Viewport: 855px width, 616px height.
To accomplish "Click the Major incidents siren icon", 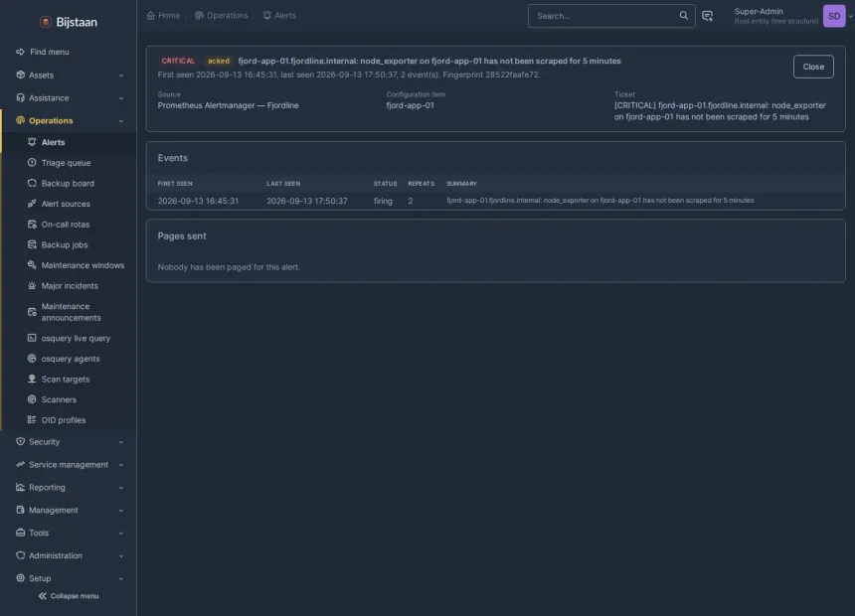I will click(32, 286).
